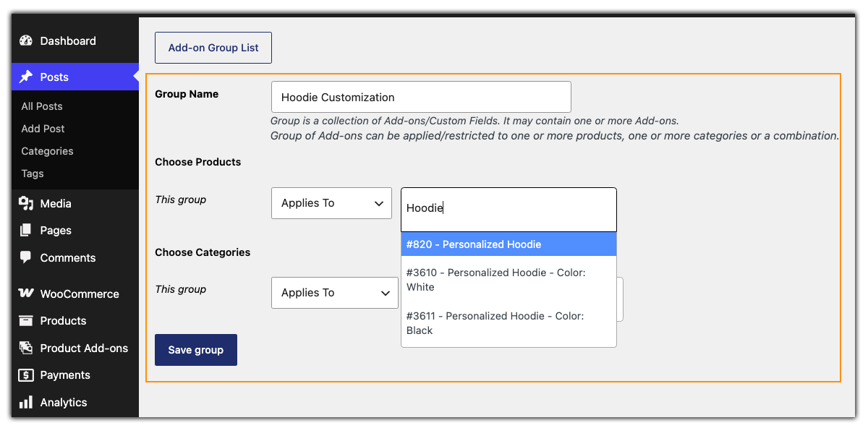Open the WooCommerce menu label
868x428 pixels.
click(x=80, y=294)
